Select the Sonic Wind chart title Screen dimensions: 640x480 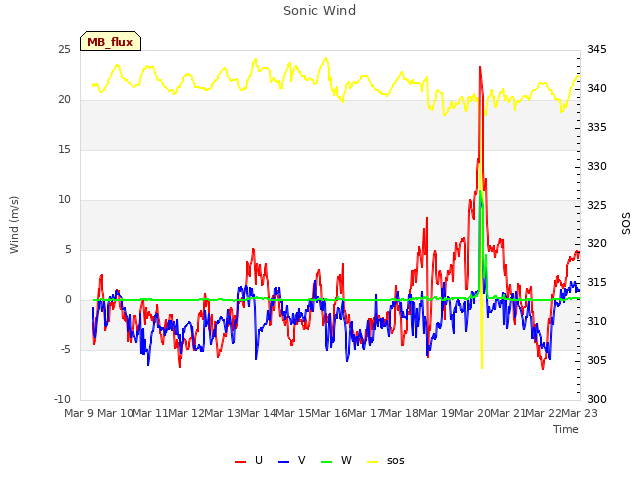coord(320,11)
